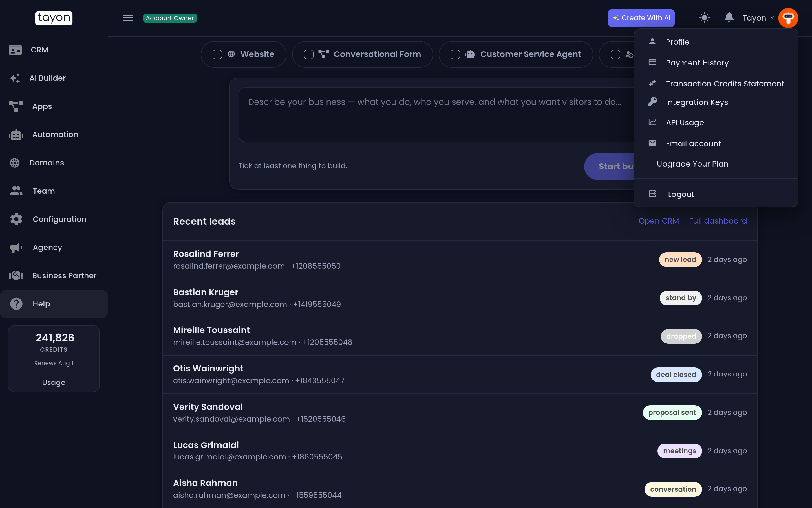This screenshot has width=812, height=508.
Task: Click the Automation robot icon
Action: tap(16, 134)
